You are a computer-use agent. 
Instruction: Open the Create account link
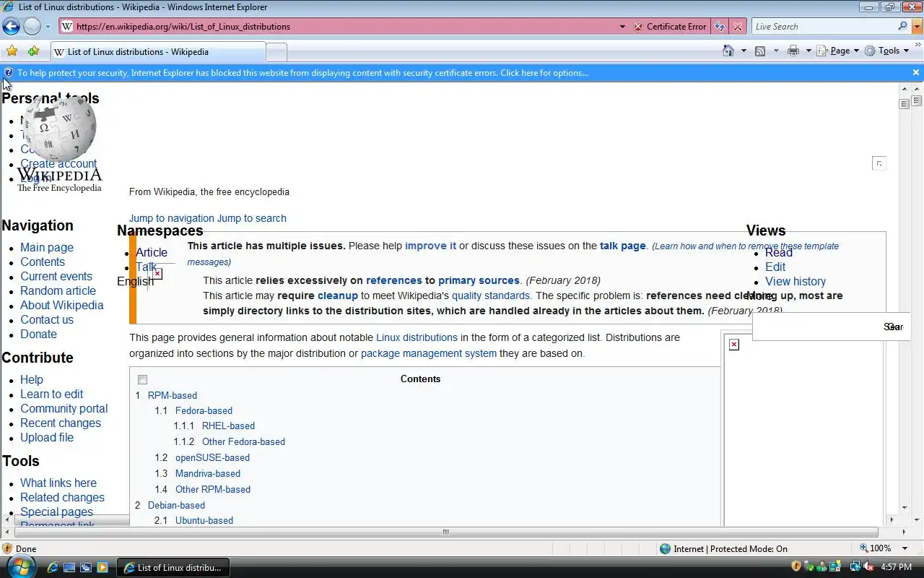(x=58, y=164)
